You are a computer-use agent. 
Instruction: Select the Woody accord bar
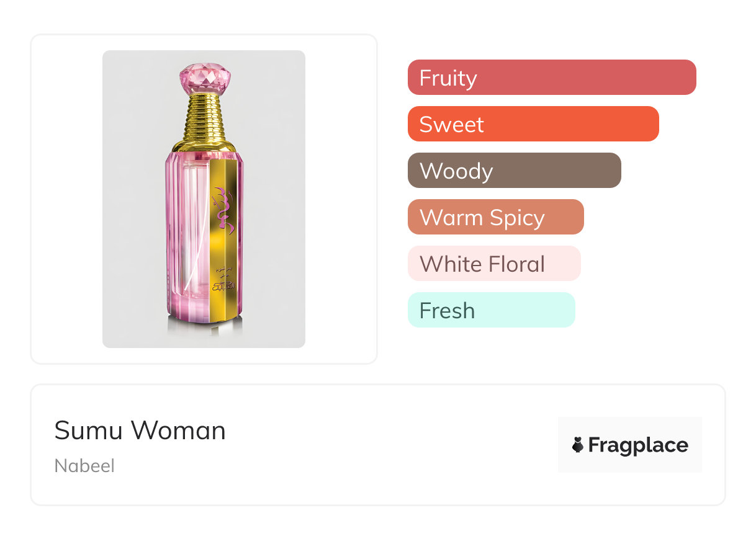(x=514, y=171)
